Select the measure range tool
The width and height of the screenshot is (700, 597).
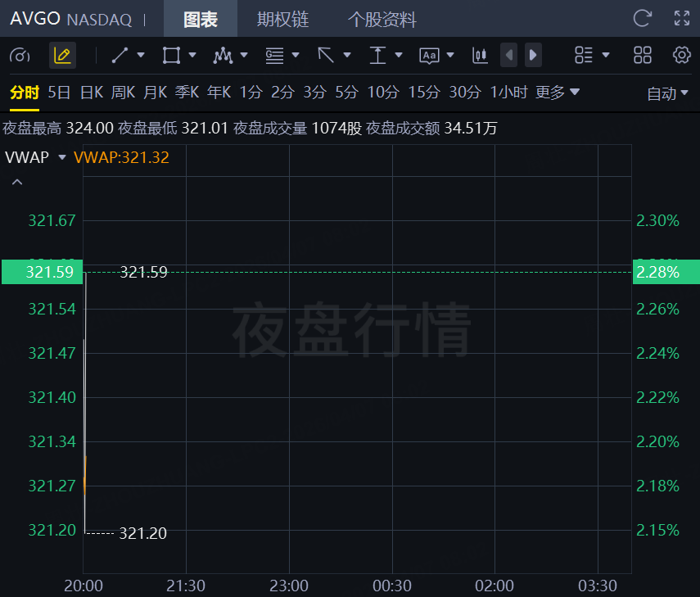(377, 56)
